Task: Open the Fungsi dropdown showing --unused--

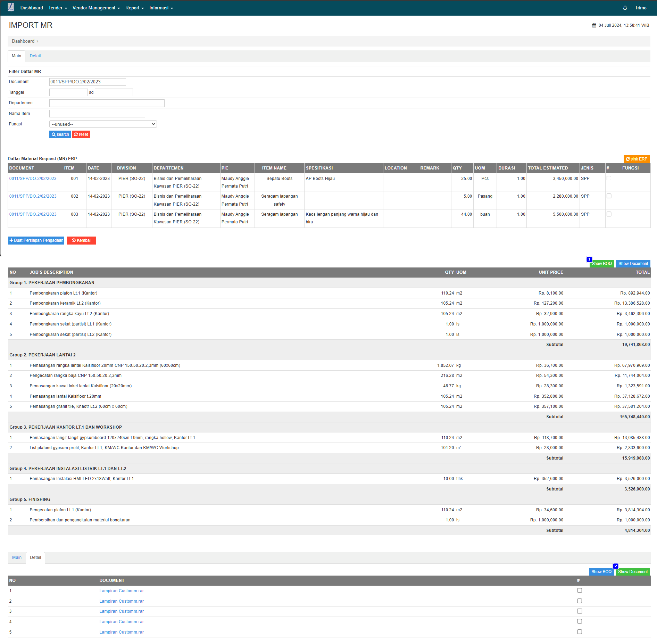Action: pos(103,124)
